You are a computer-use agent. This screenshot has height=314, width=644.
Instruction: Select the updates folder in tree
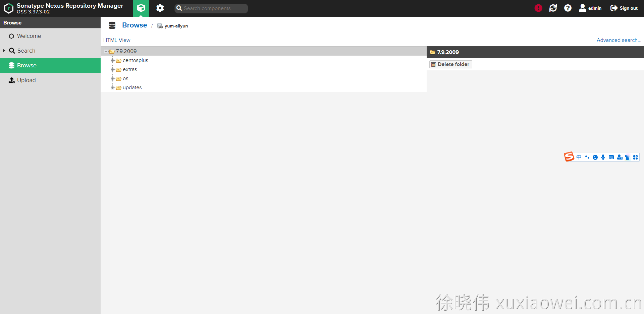click(x=132, y=87)
